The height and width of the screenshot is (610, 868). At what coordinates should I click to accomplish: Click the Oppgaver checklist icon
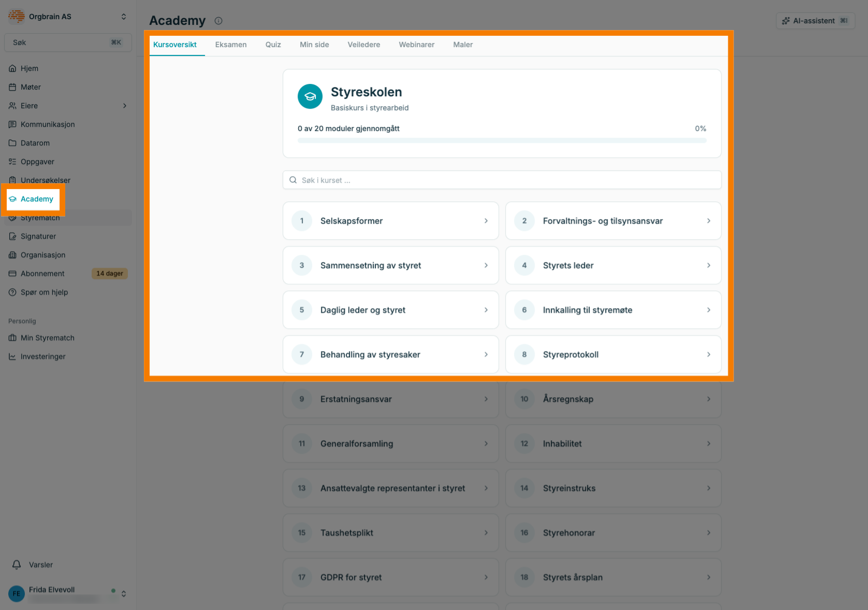click(12, 162)
